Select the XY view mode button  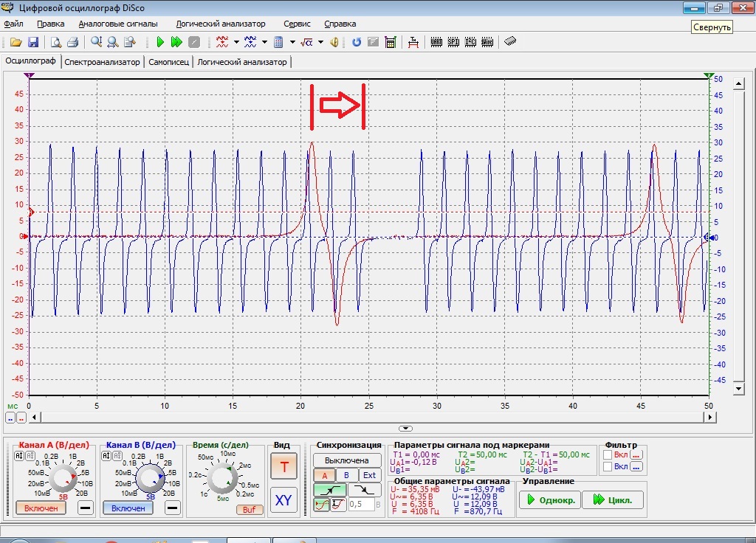(x=283, y=499)
